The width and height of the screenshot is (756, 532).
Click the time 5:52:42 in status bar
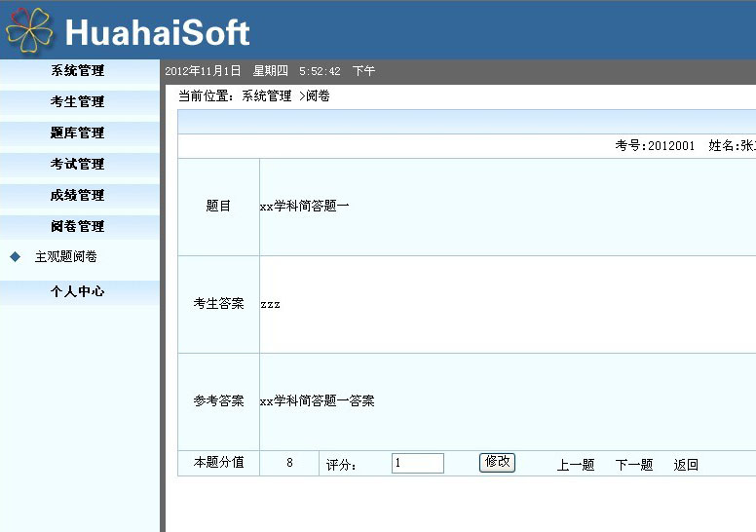(320, 71)
